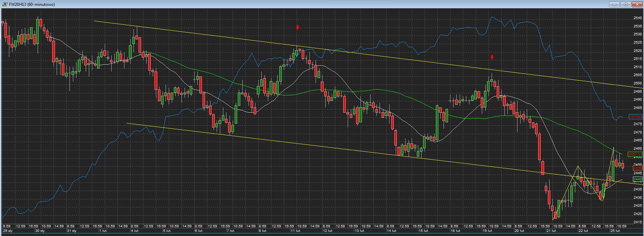This screenshot has height=236, width=644.
Task: Click the 15 lut date label
Action: coord(423,230)
